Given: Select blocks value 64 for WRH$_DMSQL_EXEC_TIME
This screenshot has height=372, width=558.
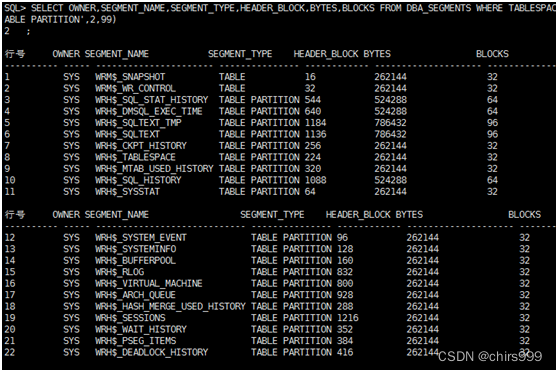Looking at the screenshot, I should (x=492, y=111).
